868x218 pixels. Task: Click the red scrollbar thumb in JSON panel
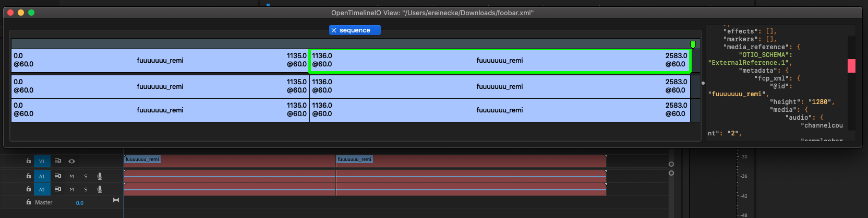(851, 66)
